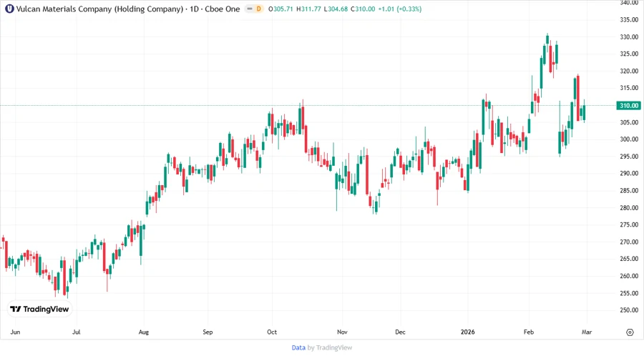The image size is (644, 356).
Task: Select the low value L304.68
Action: [x=336, y=9]
